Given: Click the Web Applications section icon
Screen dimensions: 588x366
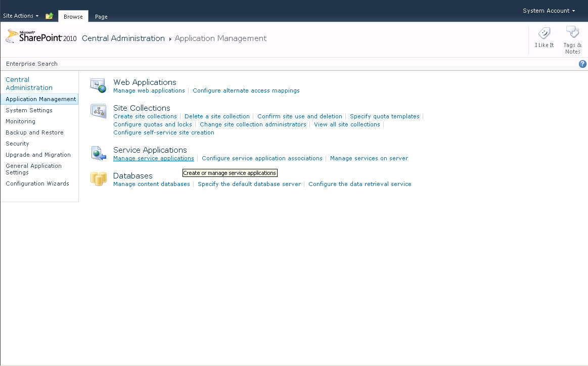Looking at the screenshot, I should coord(98,85).
